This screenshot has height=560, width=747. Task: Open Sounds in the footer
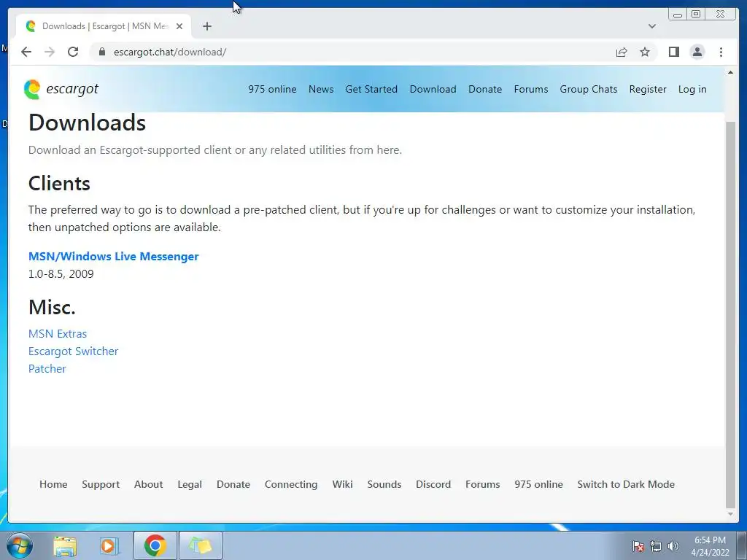pos(384,484)
